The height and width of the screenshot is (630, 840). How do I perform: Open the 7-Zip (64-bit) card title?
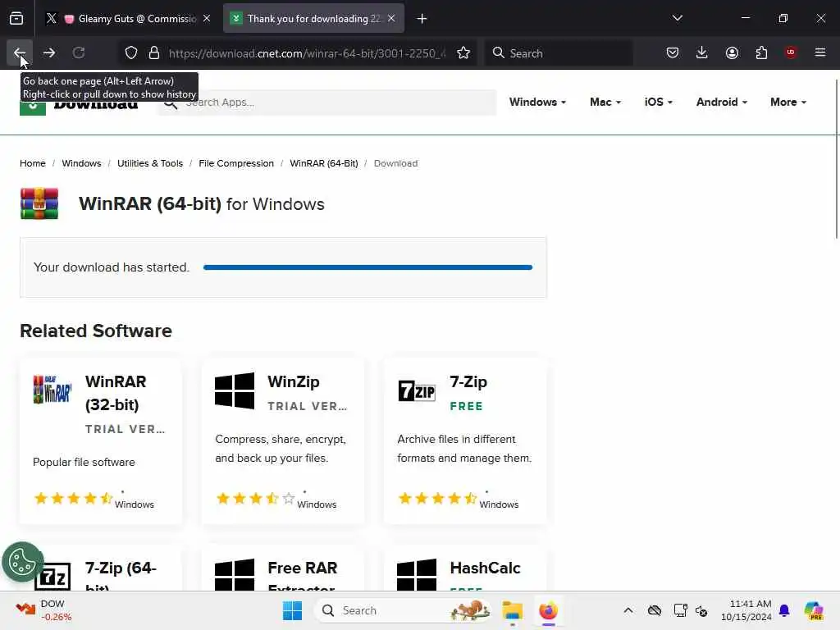[121, 577]
